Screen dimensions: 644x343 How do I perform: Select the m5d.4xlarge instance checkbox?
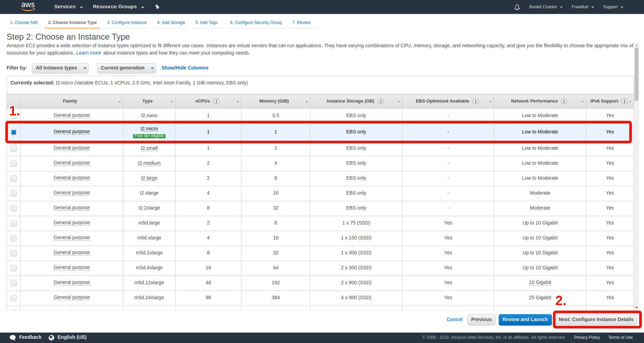[14, 268]
